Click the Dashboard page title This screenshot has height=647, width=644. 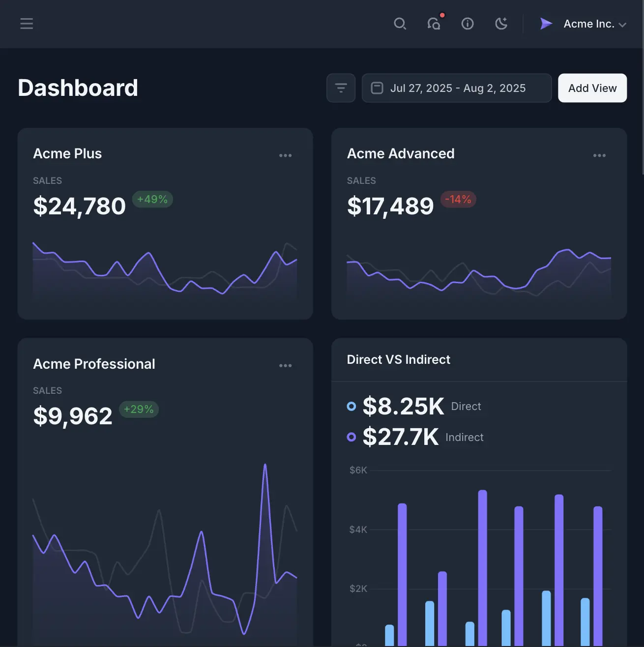(x=78, y=88)
